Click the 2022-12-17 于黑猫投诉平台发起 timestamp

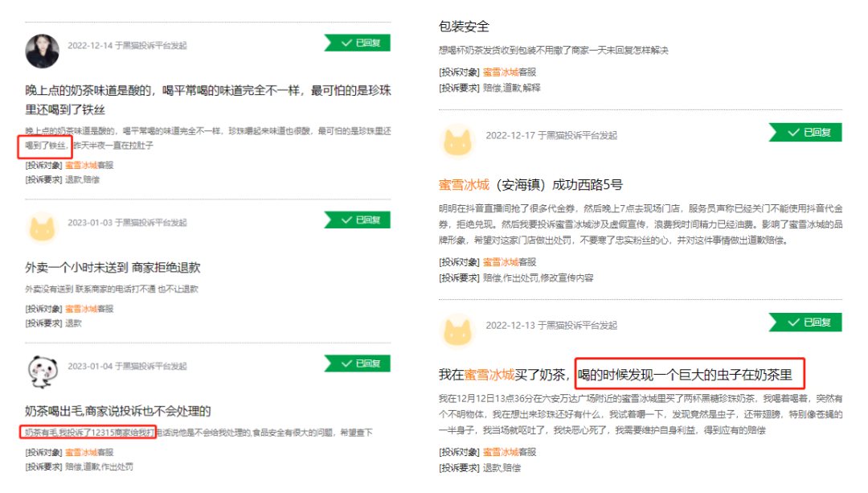click(x=551, y=135)
